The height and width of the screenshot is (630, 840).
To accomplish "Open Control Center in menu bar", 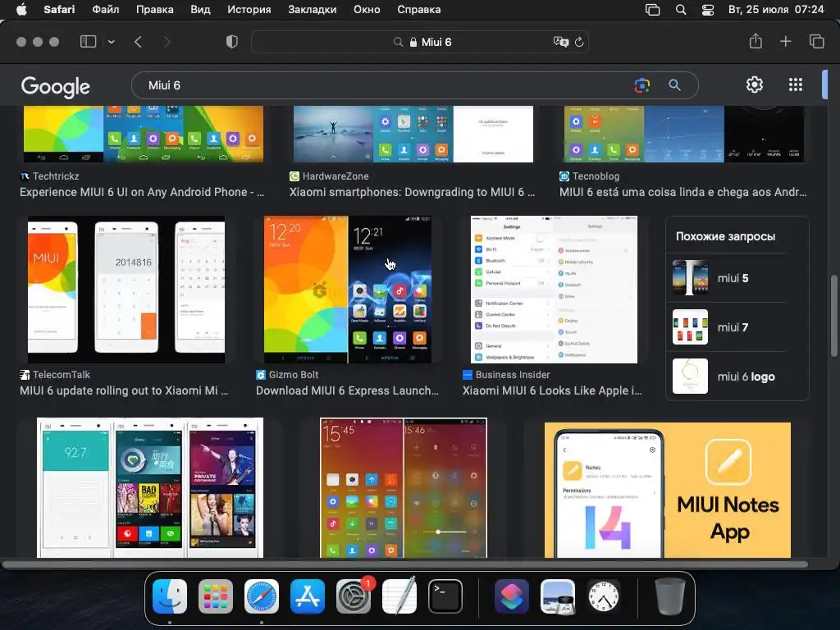I will pos(708,10).
